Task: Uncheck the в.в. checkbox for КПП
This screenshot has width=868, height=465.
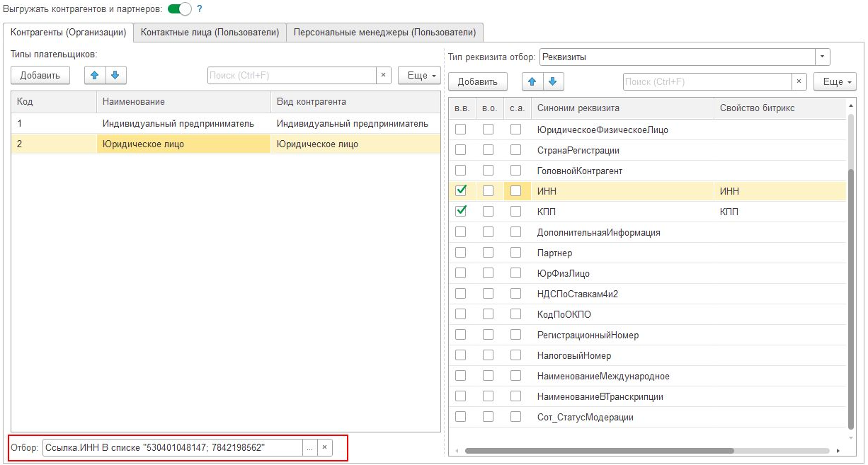Action: [461, 211]
